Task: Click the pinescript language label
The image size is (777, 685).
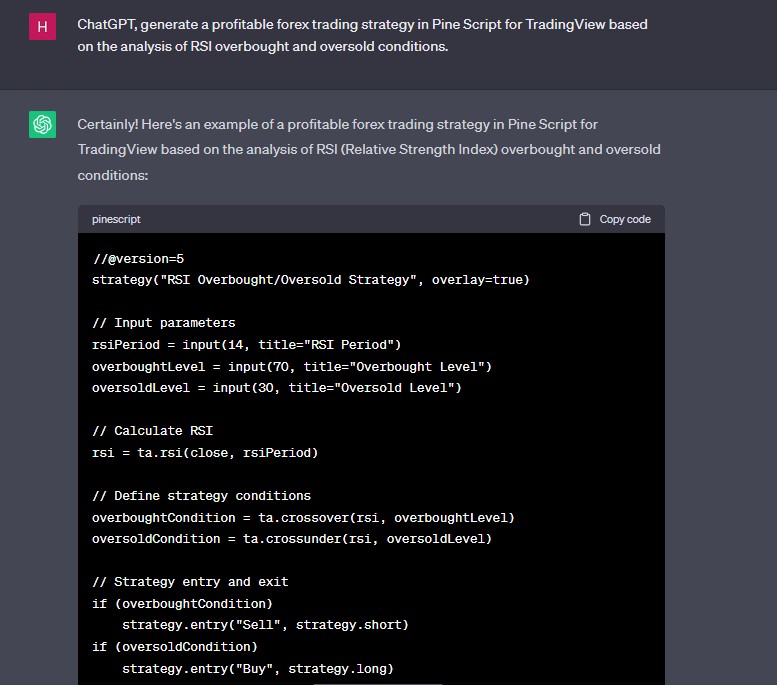Action: pyautogui.click(x=116, y=219)
